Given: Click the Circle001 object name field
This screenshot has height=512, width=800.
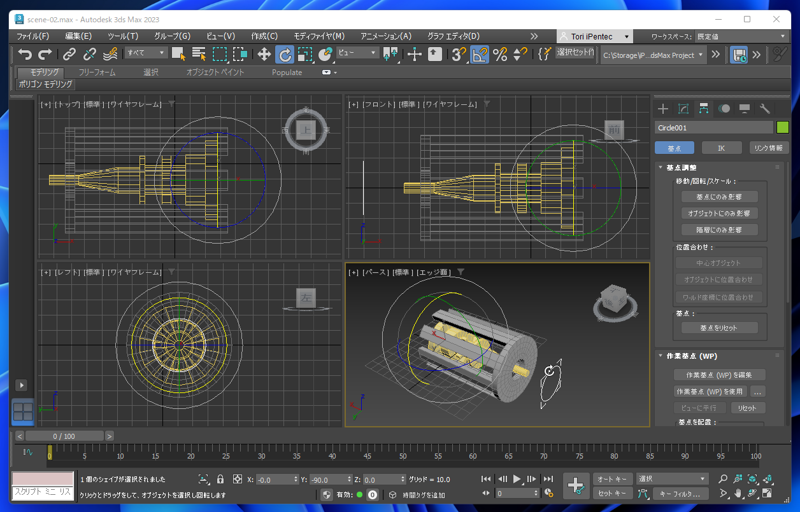Looking at the screenshot, I should (x=714, y=127).
